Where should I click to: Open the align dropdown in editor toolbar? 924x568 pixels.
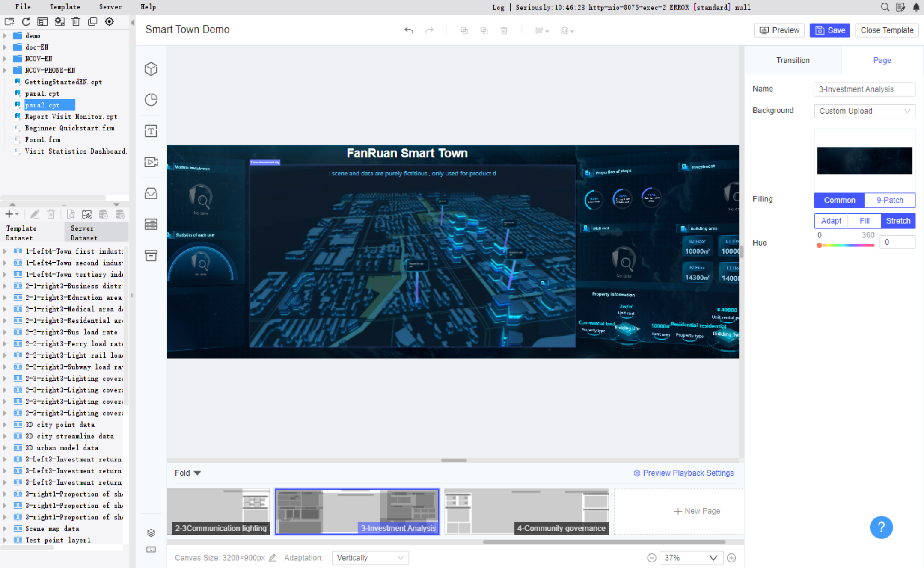[542, 30]
